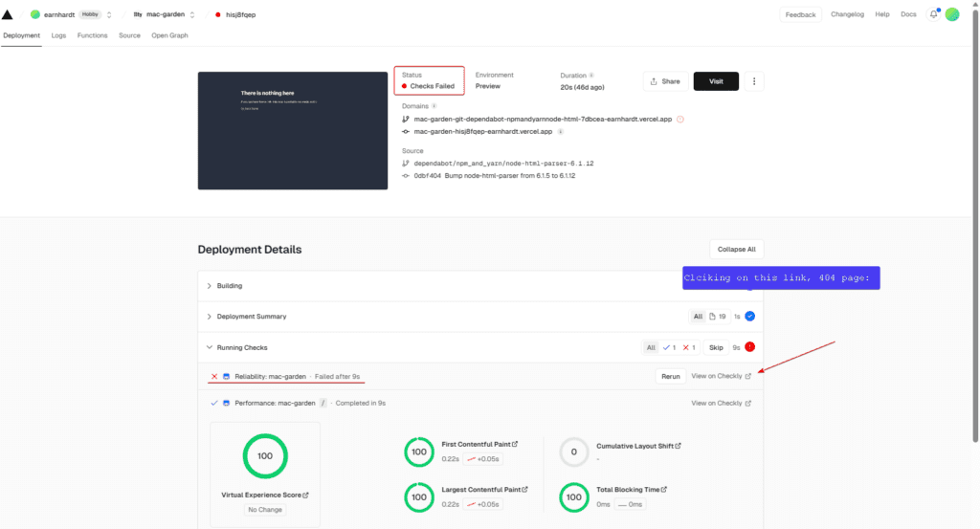Open the Changelog link

847,14
